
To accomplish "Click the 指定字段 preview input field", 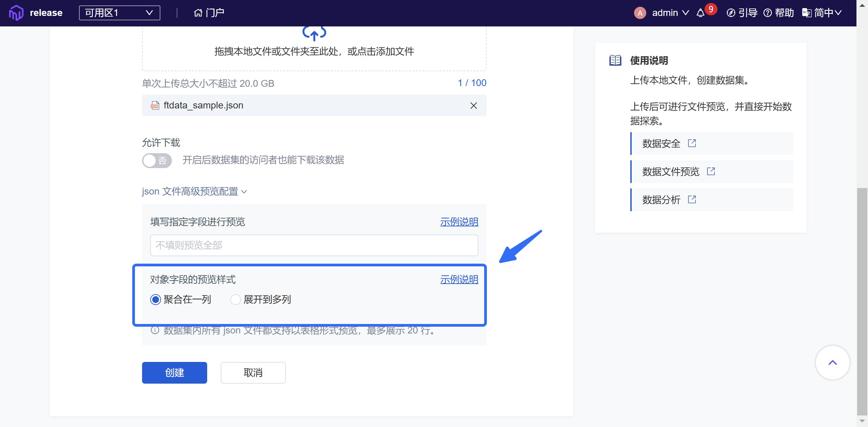I will pyautogui.click(x=314, y=245).
